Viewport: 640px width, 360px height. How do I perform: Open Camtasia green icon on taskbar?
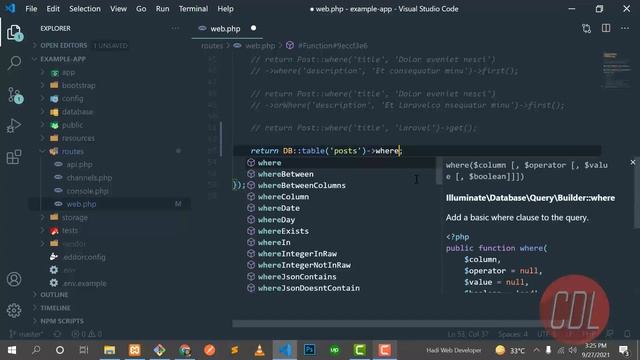[360, 350]
